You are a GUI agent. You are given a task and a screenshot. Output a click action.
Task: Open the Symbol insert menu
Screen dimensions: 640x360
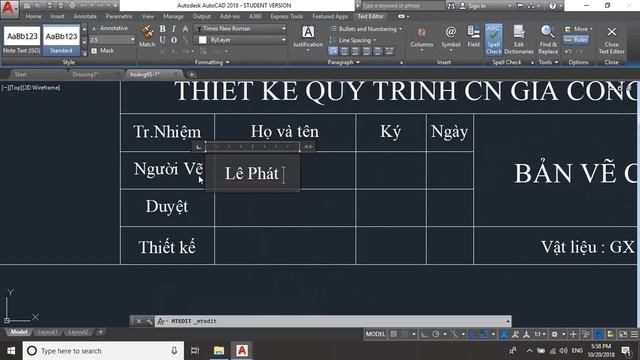(451, 38)
